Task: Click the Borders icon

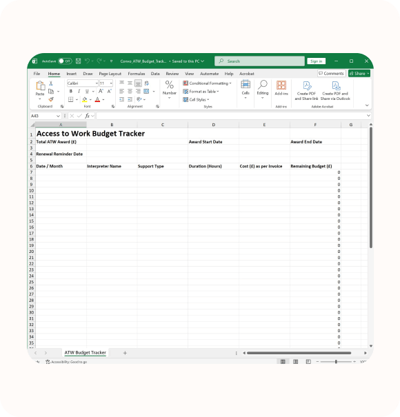Action: pyautogui.click(x=71, y=99)
